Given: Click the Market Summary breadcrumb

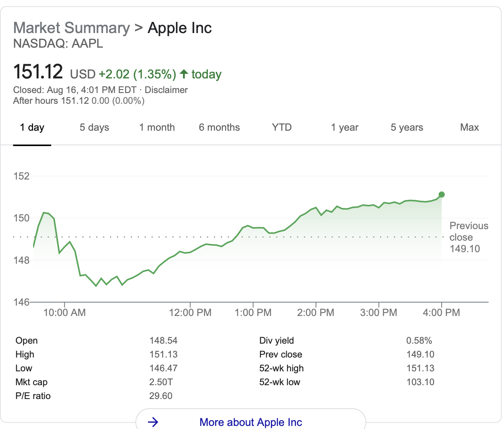Looking at the screenshot, I should coord(72,28).
